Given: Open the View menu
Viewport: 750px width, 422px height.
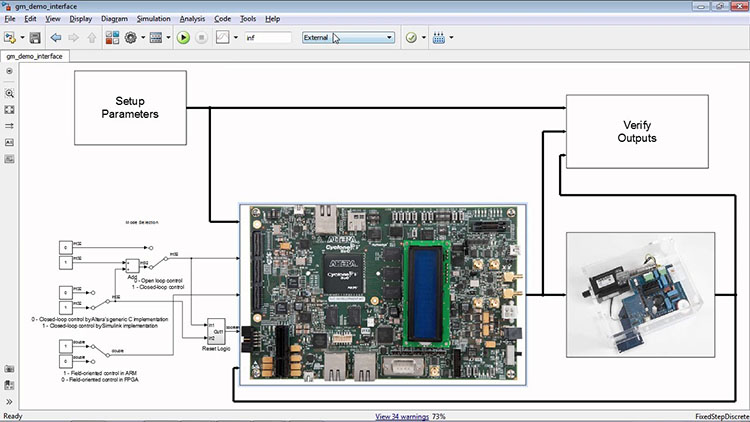Looking at the screenshot, I should pyautogui.click(x=53, y=19).
